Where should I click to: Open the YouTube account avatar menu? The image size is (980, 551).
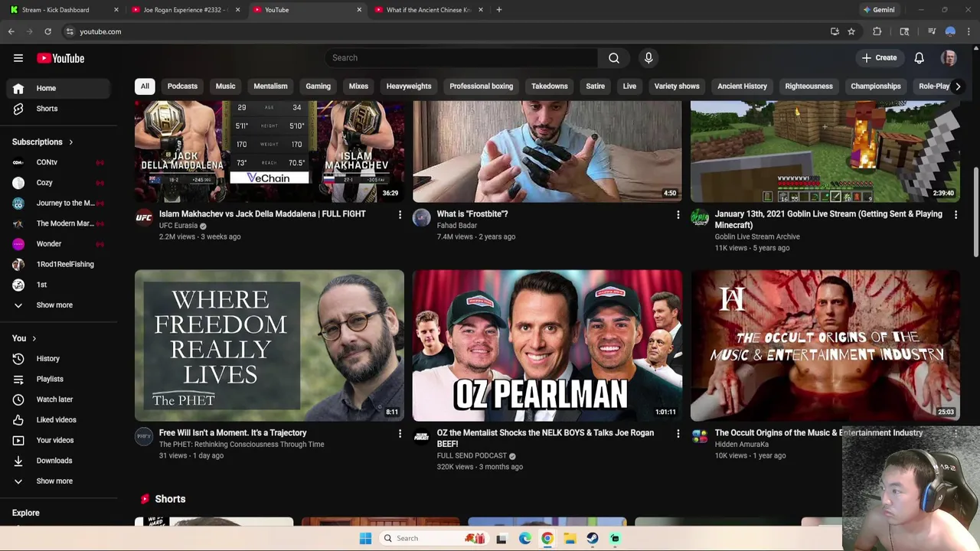pos(949,58)
